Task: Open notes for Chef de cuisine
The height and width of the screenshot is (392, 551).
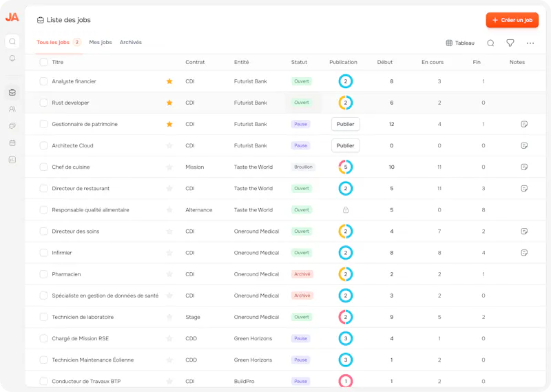Action: pyautogui.click(x=524, y=167)
